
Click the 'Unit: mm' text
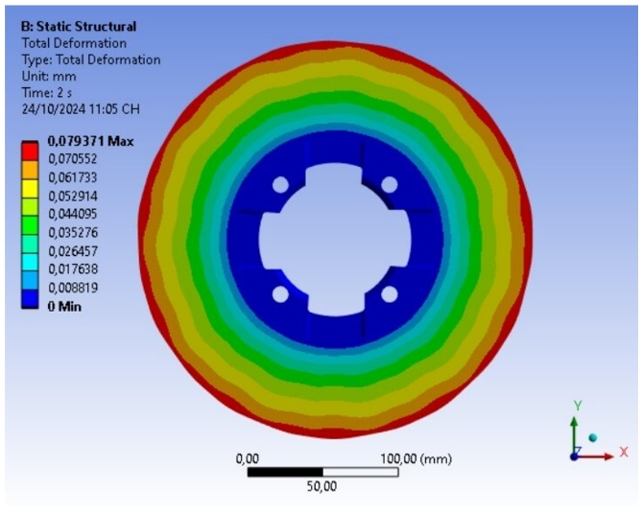49,76
